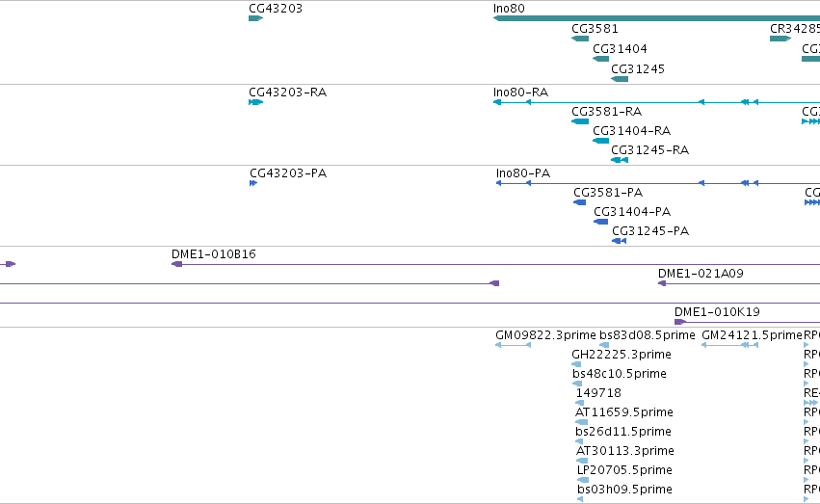
Task: Select the bs83d08.5prime EST arrow
Action: pos(604,345)
